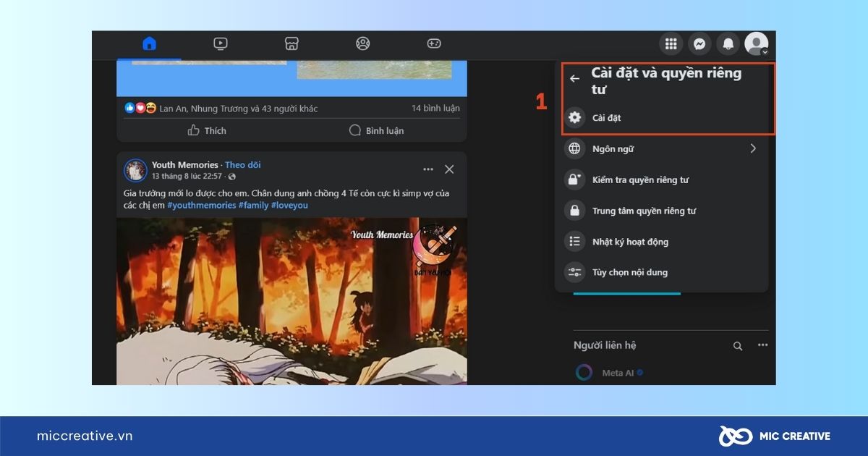Go back with the arrow in settings panel
This screenshot has width=868, height=456.
pos(574,79)
